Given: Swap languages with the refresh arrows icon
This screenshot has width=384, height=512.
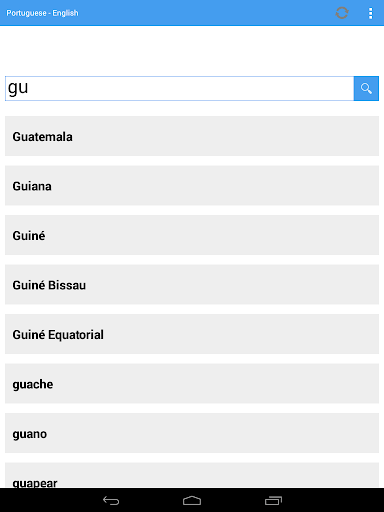Looking at the screenshot, I should click(342, 13).
